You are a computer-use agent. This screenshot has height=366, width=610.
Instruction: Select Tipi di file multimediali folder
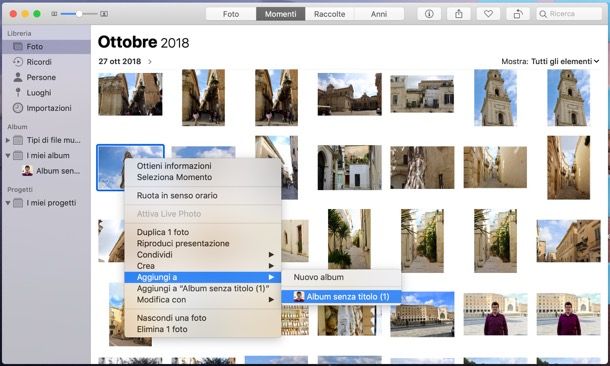pos(47,140)
